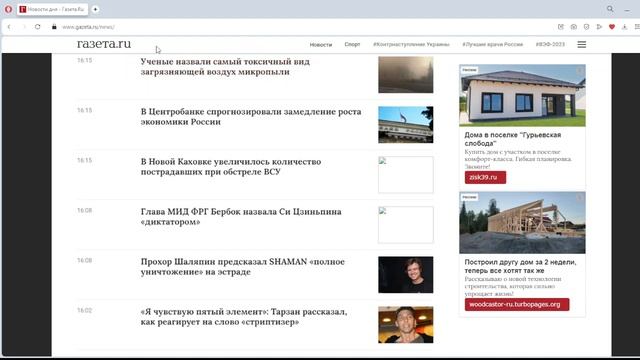Open the #ВЭФ-2023 topic link
640x360 pixels.
[x=550, y=44]
